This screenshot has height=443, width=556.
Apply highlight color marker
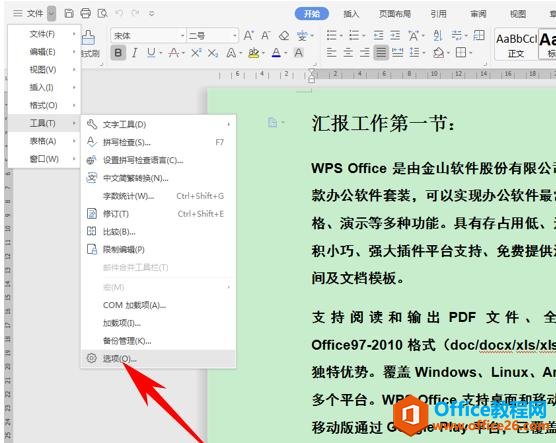[254, 53]
